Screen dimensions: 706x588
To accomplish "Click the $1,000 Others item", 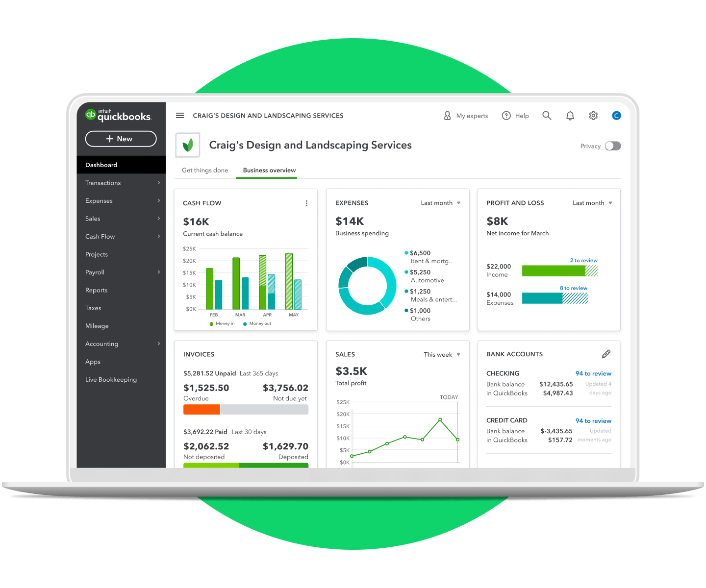I will pos(418,314).
